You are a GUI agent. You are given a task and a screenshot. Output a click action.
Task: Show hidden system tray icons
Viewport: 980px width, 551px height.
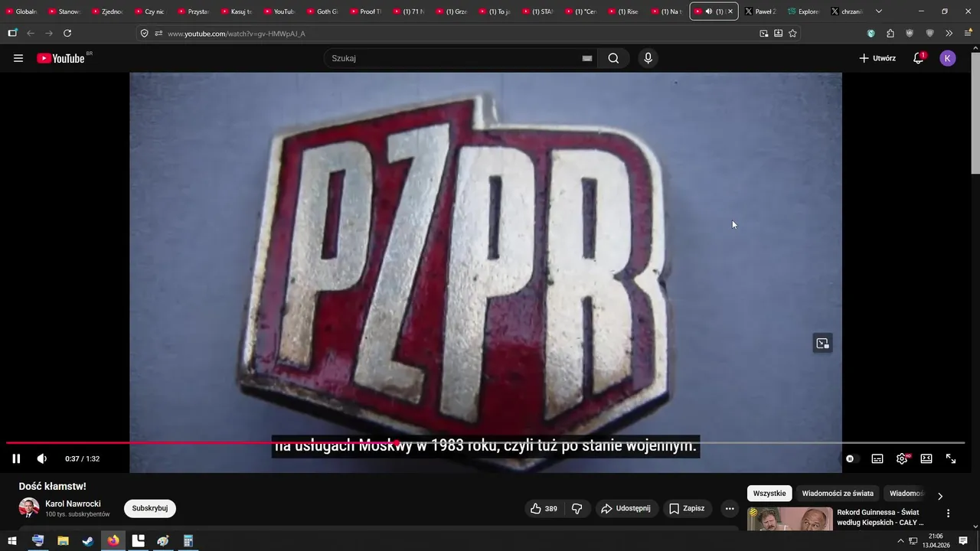900,541
